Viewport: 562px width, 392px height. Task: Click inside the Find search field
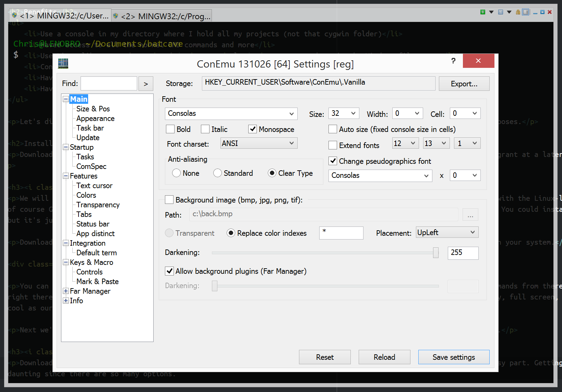[109, 83]
